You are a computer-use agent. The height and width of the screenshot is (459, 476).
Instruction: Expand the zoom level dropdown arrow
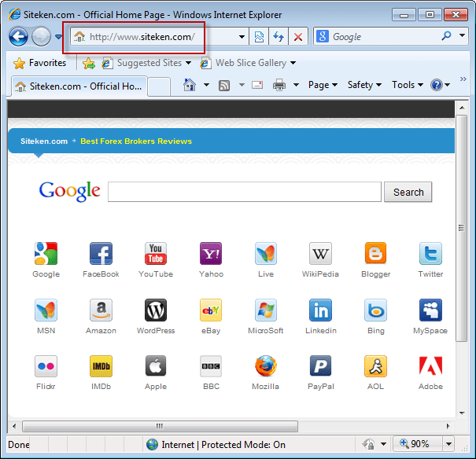coord(448,444)
